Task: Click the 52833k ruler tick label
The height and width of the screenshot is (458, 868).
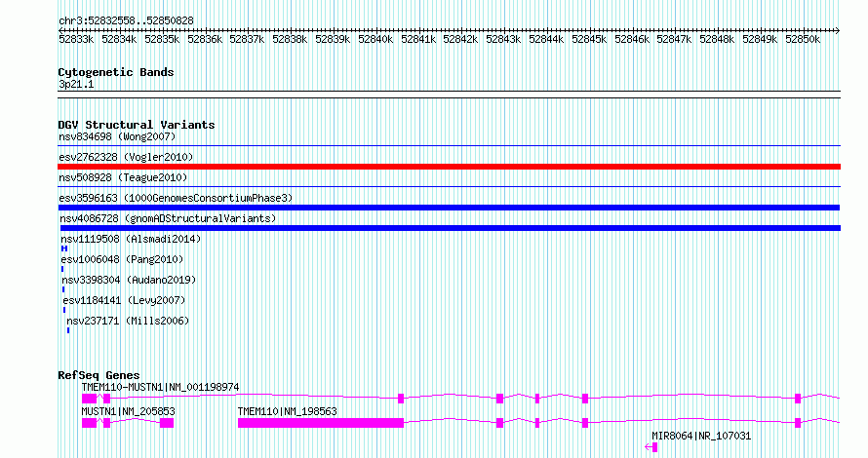Action: coord(76,39)
